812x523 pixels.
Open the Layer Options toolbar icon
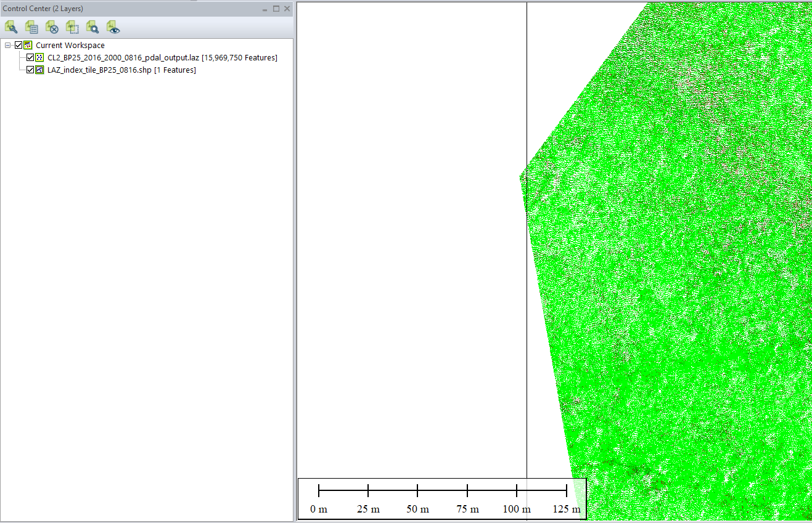click(31, 27)
